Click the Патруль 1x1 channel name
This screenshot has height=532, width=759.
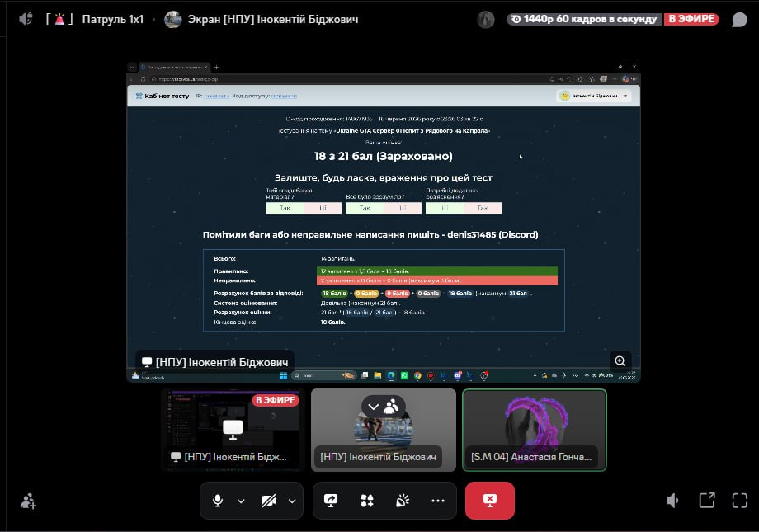click(x=112, y=19)
